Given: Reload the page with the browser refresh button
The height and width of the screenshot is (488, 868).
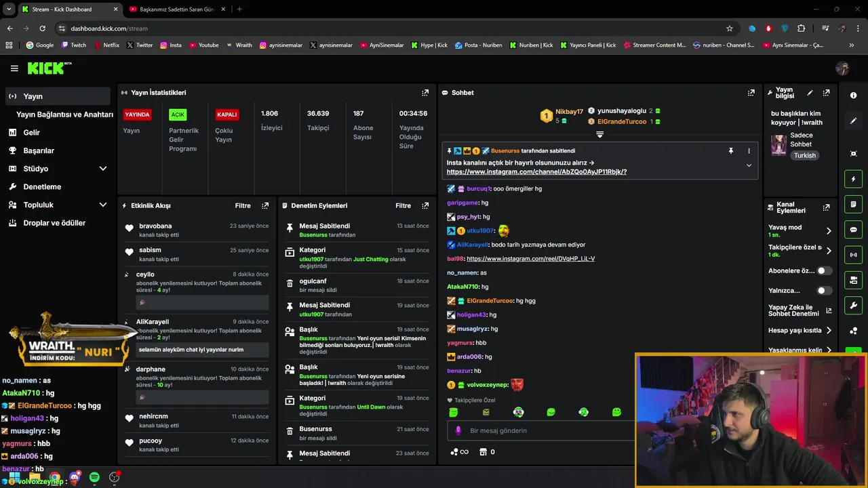Looking at the screenshot, I should (x=42, y=28).
